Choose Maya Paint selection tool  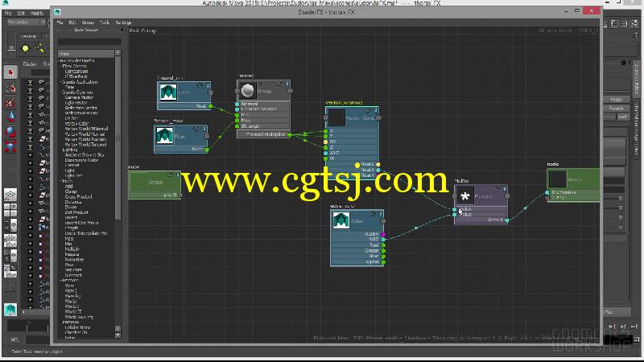point(10,103)
